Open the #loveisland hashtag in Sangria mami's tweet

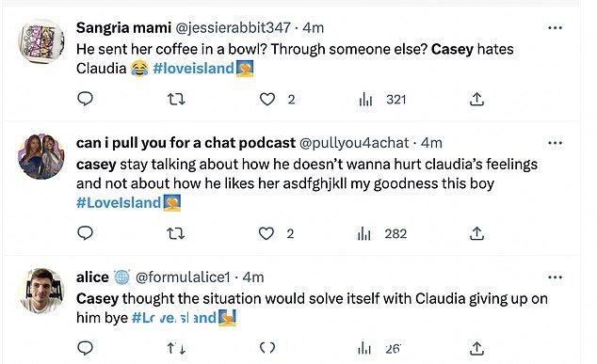(193, 69)
